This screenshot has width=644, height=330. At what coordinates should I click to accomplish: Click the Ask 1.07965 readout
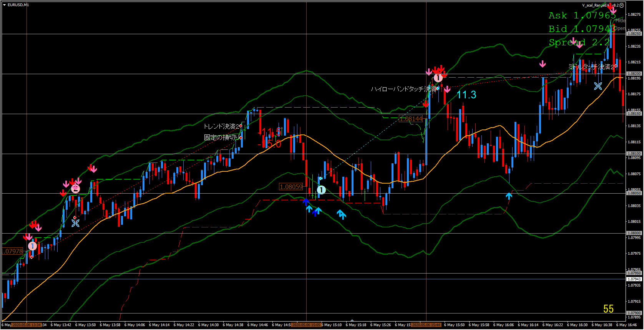pos(582,15)
